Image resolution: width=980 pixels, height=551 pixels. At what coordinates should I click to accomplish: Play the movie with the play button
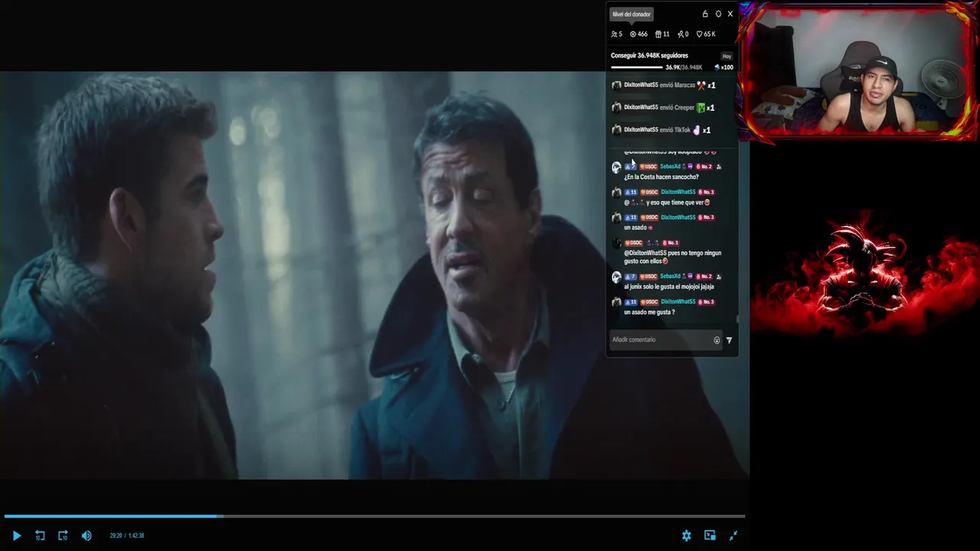click(17, 536)
